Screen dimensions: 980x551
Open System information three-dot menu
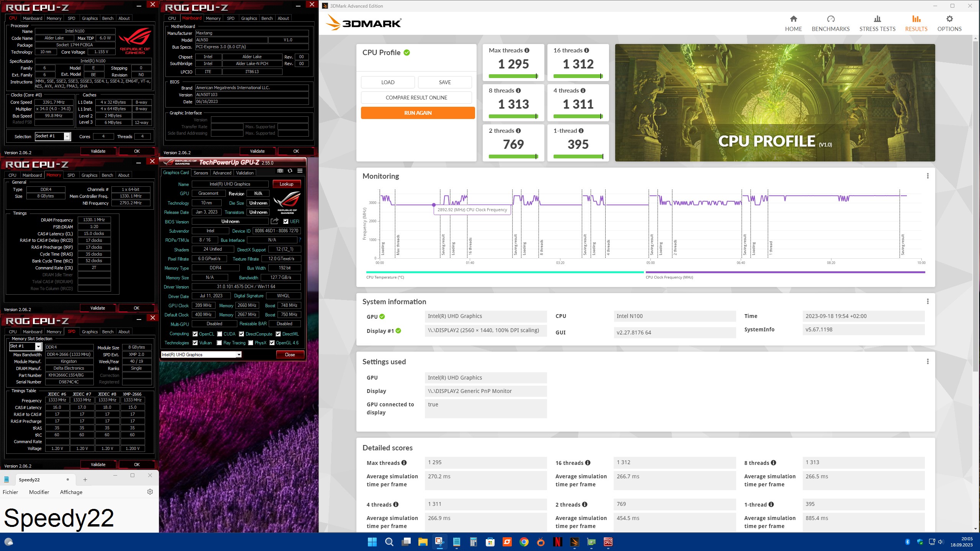coord(928,302)
